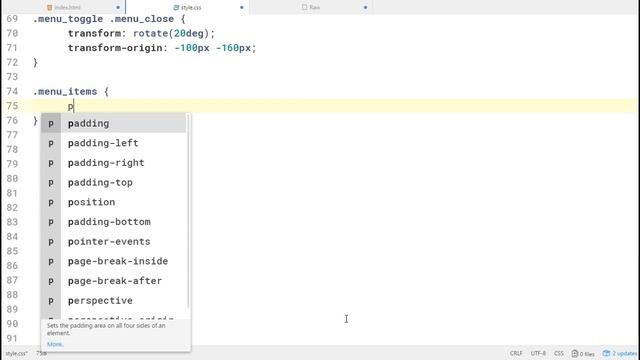Screen dimensions: 640x360
Task: Click line number 71 in gutter
Action: click(x=12, y=48)
